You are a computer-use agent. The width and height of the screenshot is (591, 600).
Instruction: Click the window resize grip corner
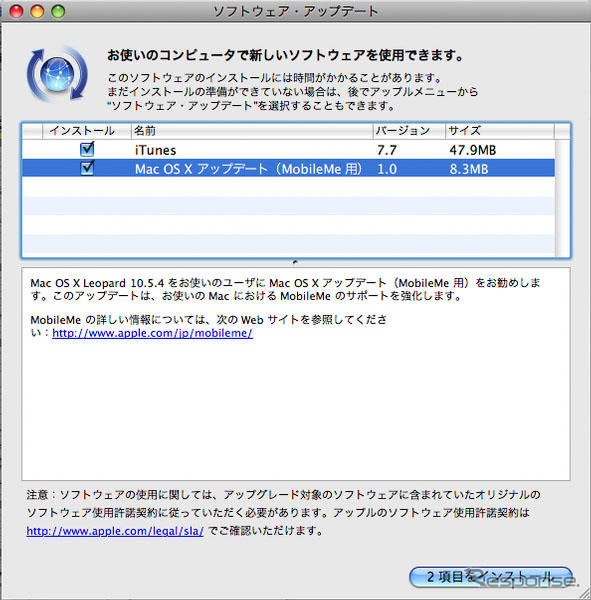tap(583, 593)
